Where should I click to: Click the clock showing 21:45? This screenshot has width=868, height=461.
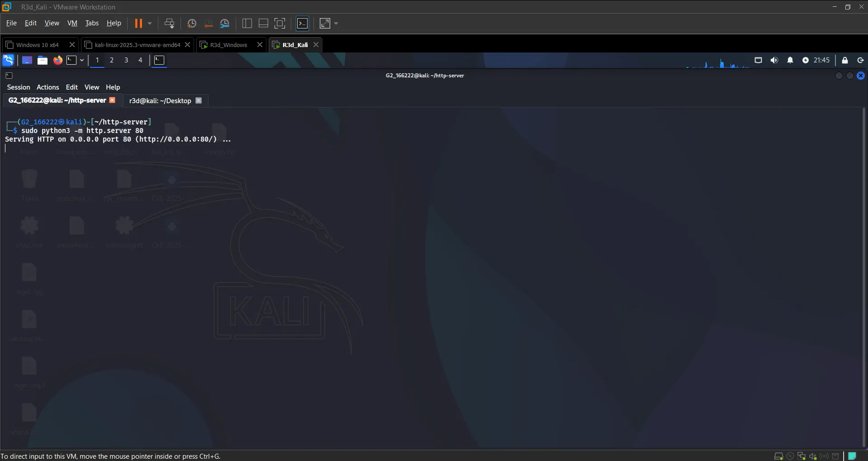821,60
